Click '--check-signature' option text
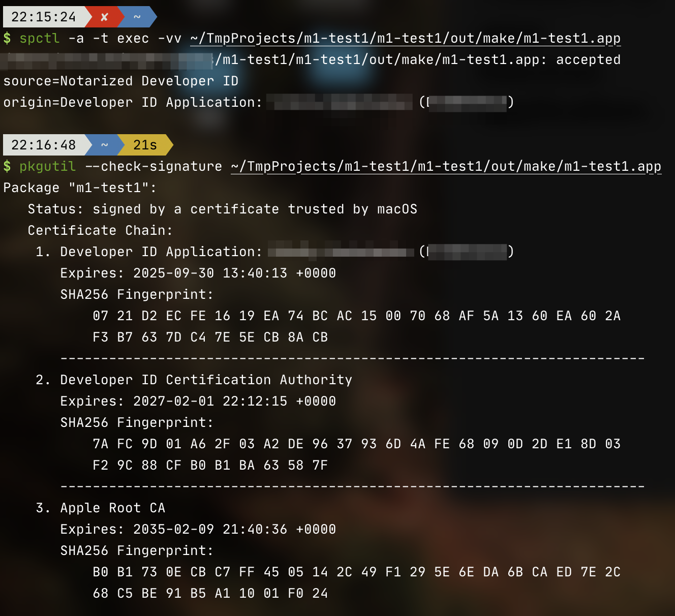Screen dimensions: 675x616 click(154, 167)
